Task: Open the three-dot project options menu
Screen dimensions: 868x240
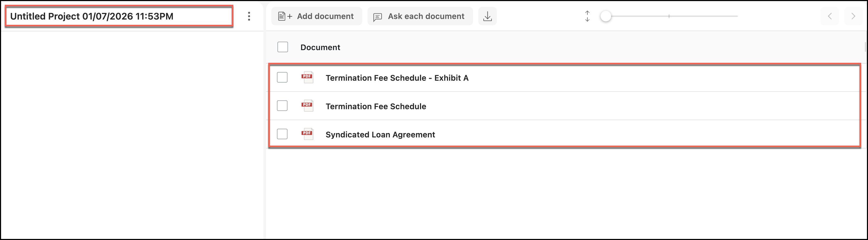Action: [249, 16]
